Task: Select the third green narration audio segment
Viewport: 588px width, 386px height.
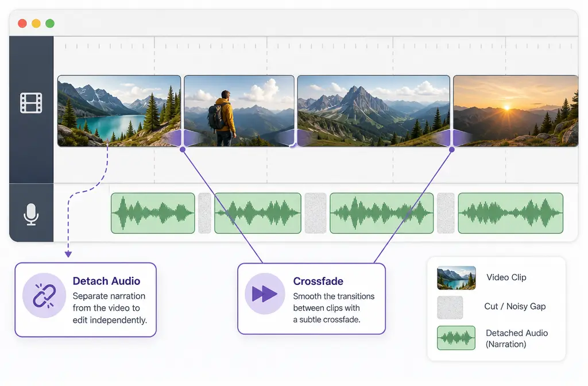Action: tap(381, 213)
